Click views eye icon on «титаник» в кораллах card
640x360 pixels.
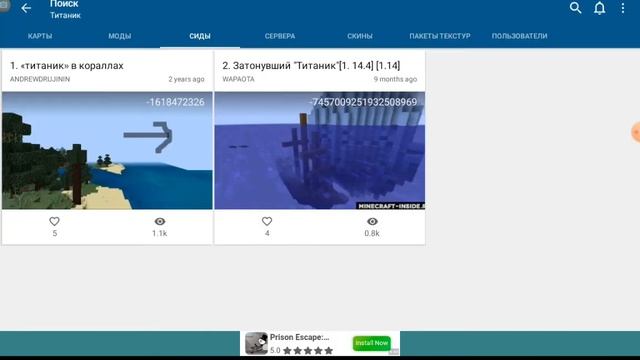click(x=160, y=221)
